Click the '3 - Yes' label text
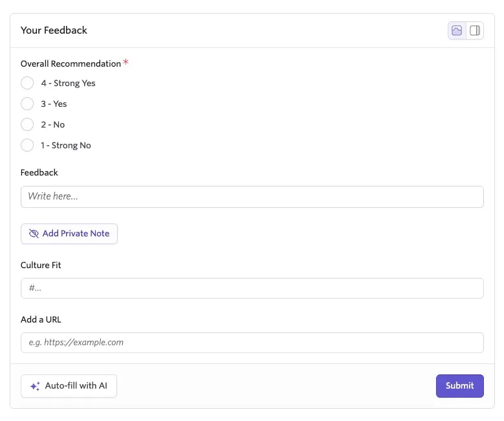The width and height of the screenshot is (504, 421). pyautogui.click(x=54, y=104)
